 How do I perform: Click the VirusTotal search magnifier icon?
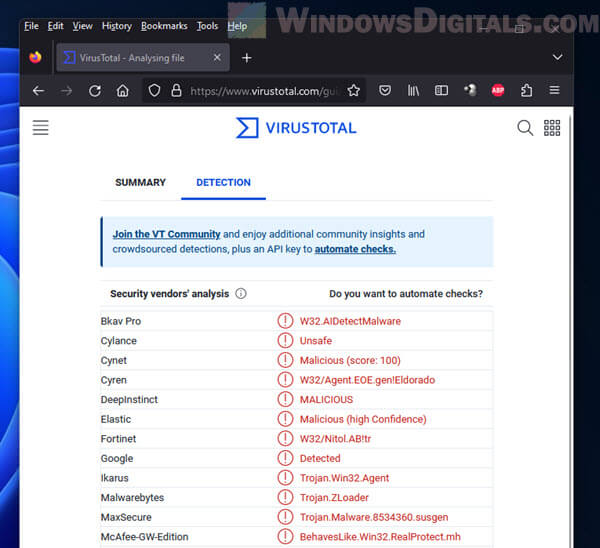(525, 128)
